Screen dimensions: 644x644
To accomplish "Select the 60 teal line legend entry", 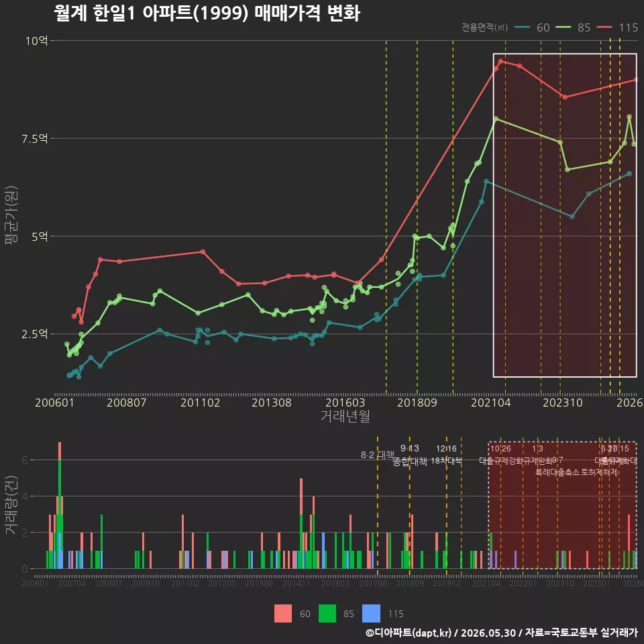I will [531, 28].
